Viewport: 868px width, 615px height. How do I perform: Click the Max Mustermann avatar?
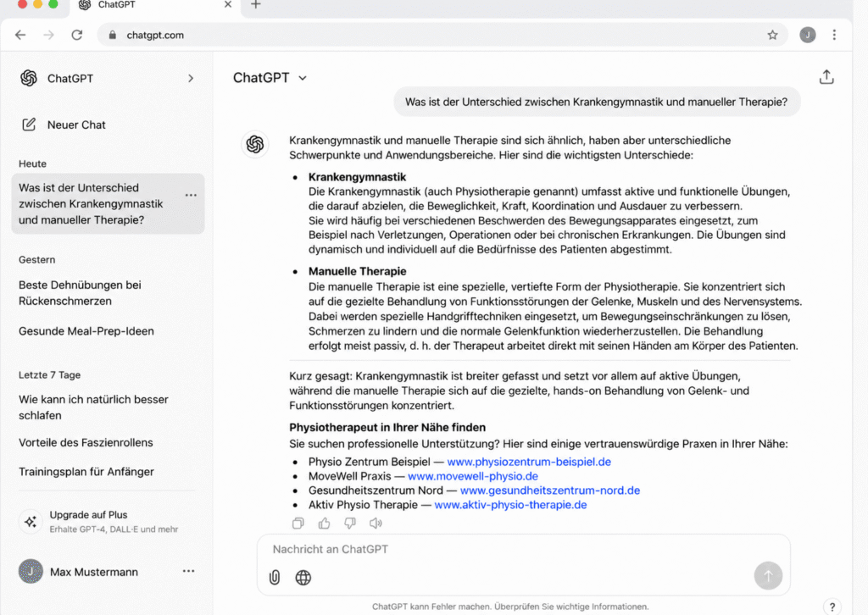(x=31, y=571)
